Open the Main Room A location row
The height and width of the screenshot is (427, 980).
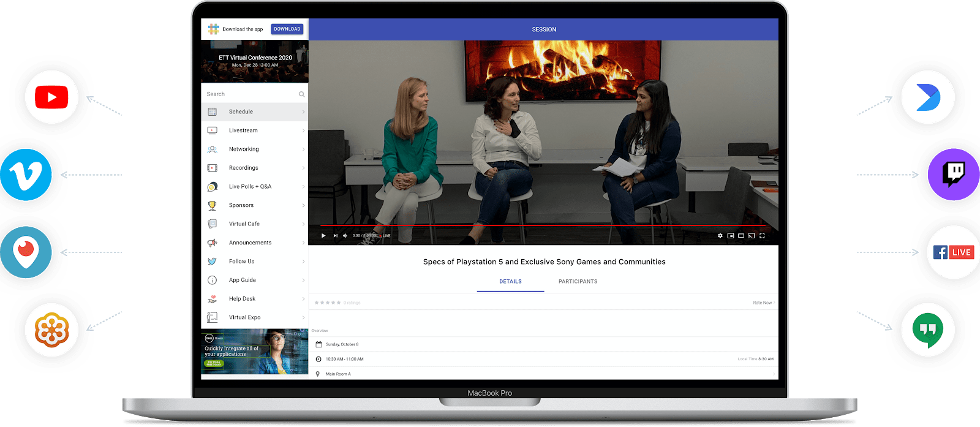[x=544, y=374]
